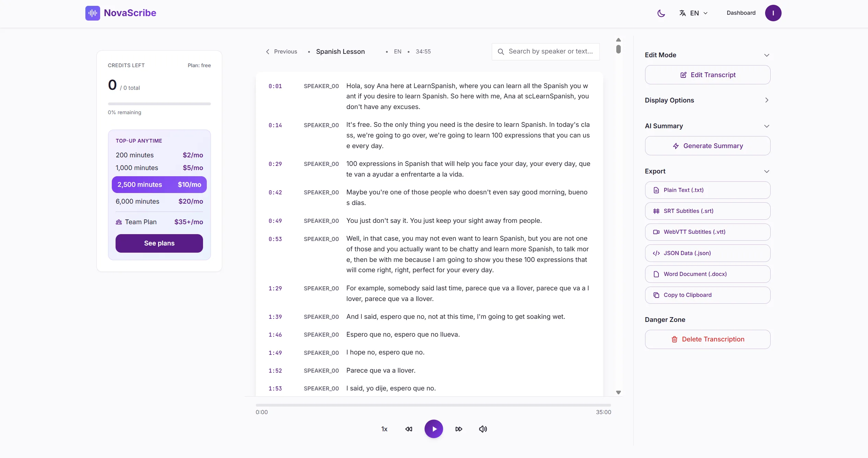
Task: Click the transcript search input field
Action: (545, 51)
